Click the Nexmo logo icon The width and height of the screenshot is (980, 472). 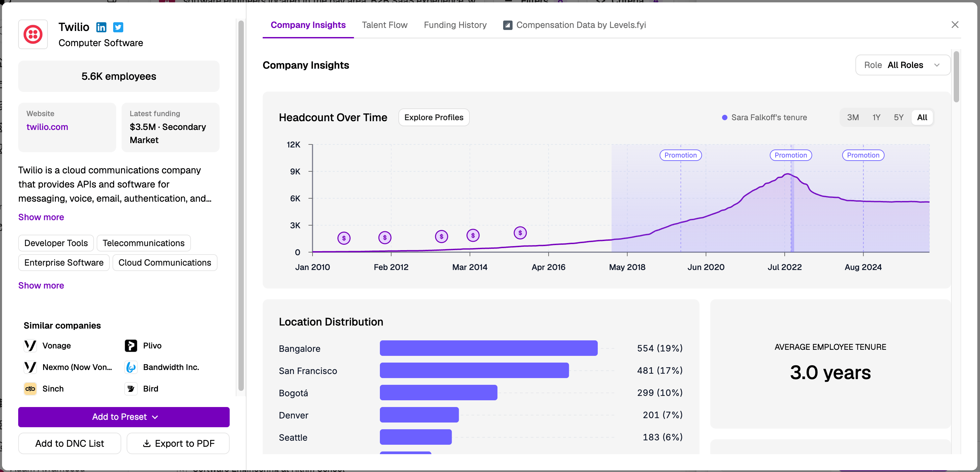tap(30, 367)
